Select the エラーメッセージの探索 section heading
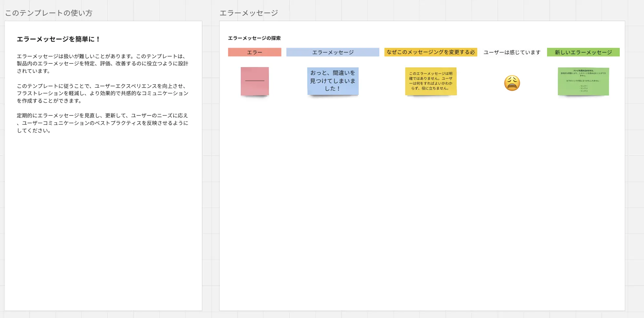 [x=254, y=38]
